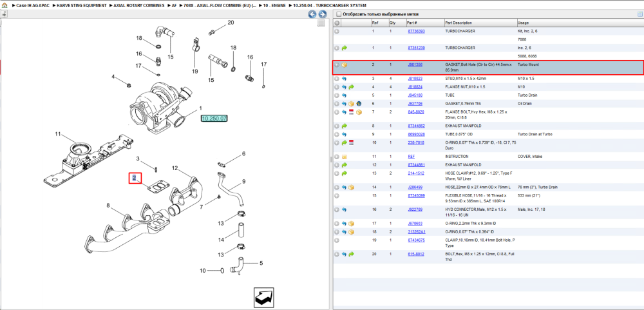Click the box icon in the J901356 row

(x=345, y=65)
